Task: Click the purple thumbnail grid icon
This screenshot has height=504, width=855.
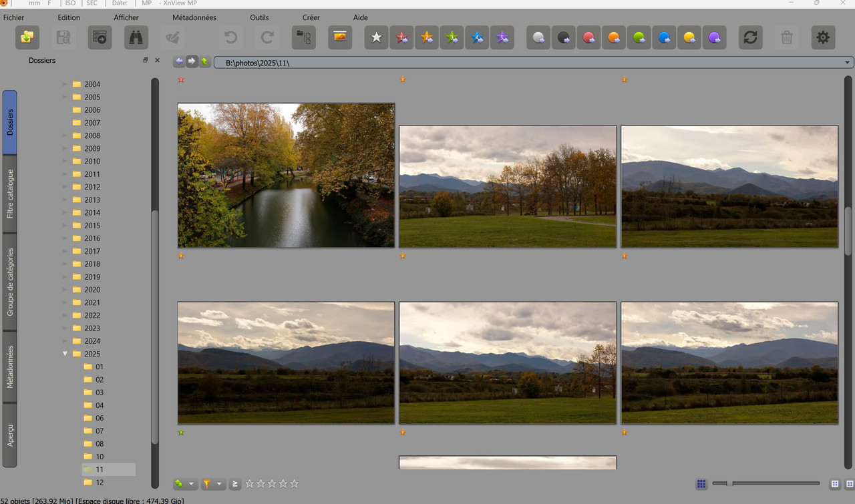Action: pyautogui.click(x=701, y=483)
